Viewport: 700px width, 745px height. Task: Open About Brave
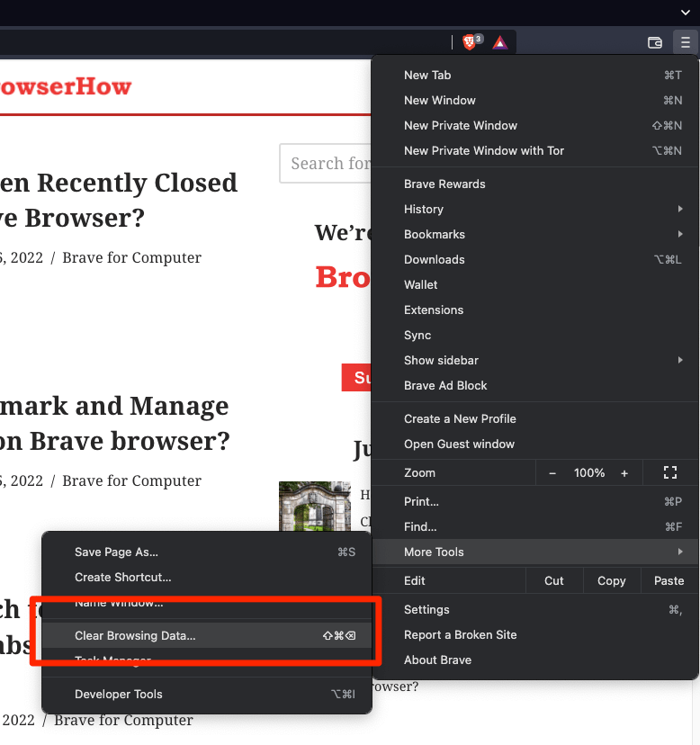534,660
